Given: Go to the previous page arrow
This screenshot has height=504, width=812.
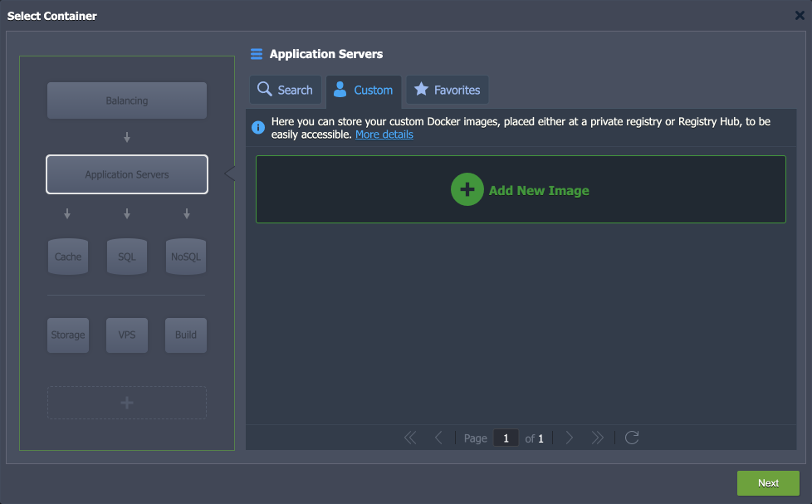Looking at the screenshot, I should (x=438, y=438).
